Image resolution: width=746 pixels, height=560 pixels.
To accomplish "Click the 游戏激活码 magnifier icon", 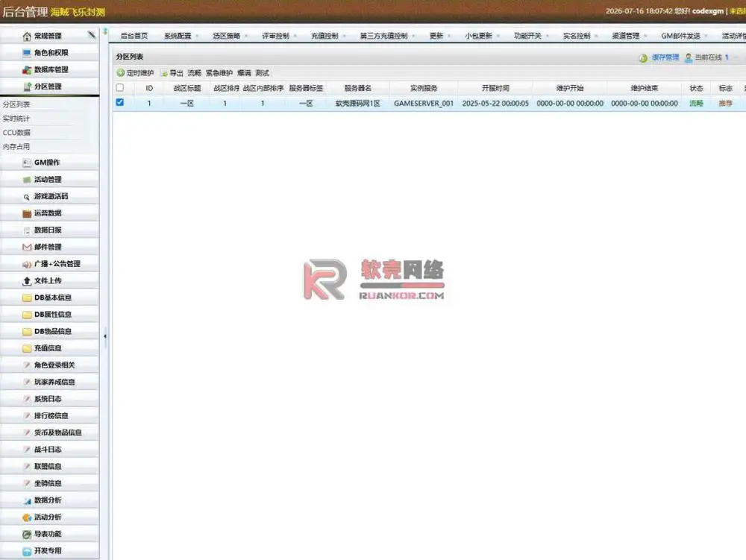I will (x=27, y=197).
